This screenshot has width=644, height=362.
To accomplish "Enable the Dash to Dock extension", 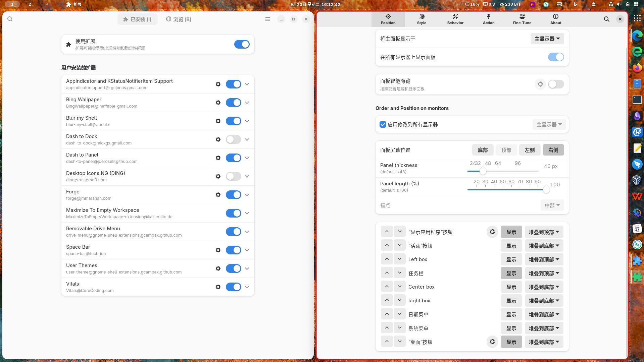I will [234, 139].
